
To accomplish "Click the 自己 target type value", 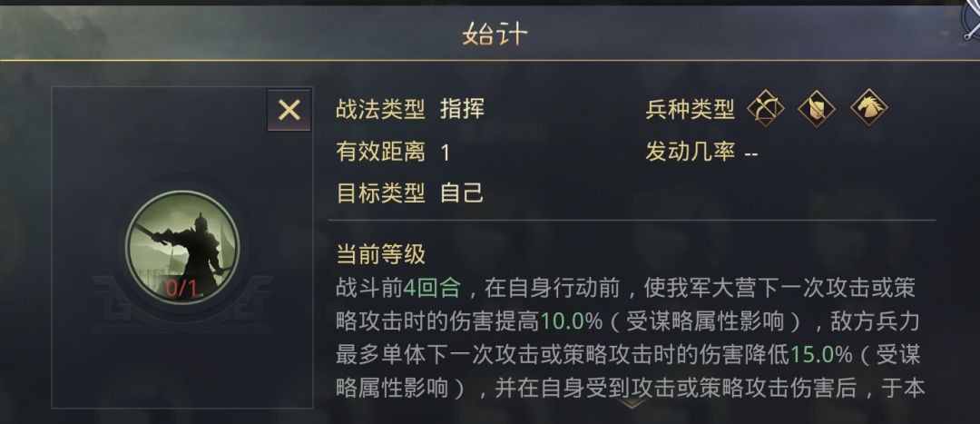I will 462,192.
